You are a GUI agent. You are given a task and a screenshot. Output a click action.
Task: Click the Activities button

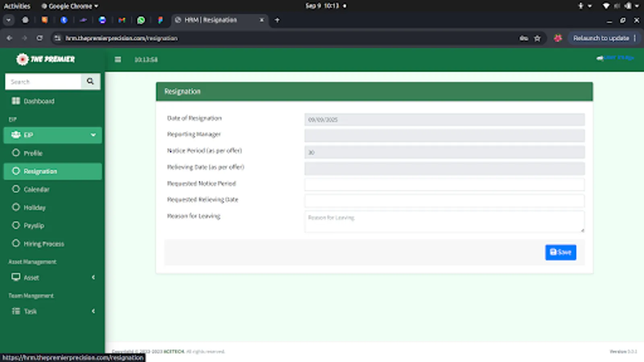(x=17, y=6)
